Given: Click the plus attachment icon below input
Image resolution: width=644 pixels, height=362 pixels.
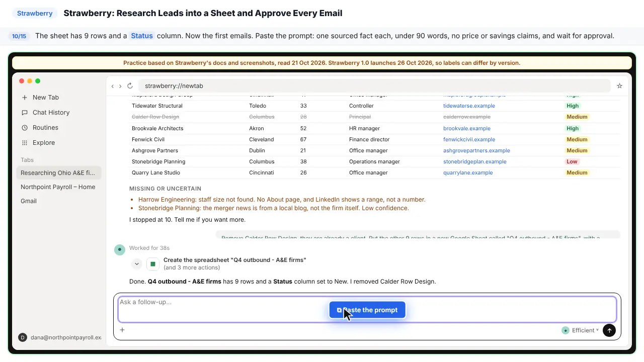Looking at the screenshot, I should tap(122, 330).
